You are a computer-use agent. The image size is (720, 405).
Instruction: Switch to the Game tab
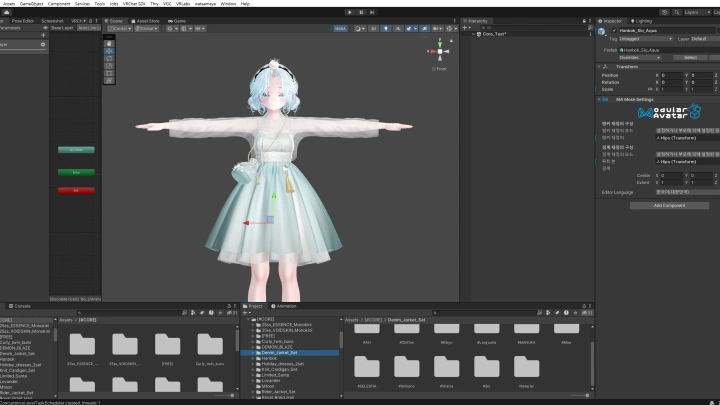tap(177, 21)
